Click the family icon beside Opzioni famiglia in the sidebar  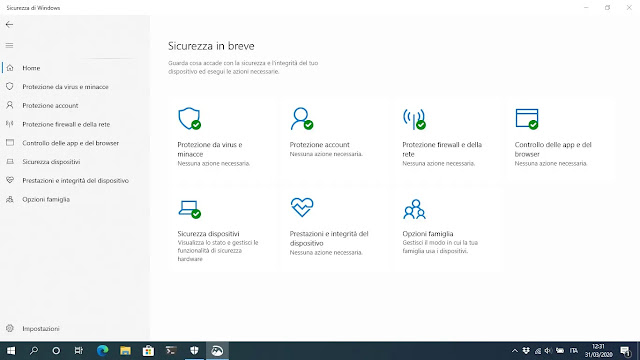[10, 199]
